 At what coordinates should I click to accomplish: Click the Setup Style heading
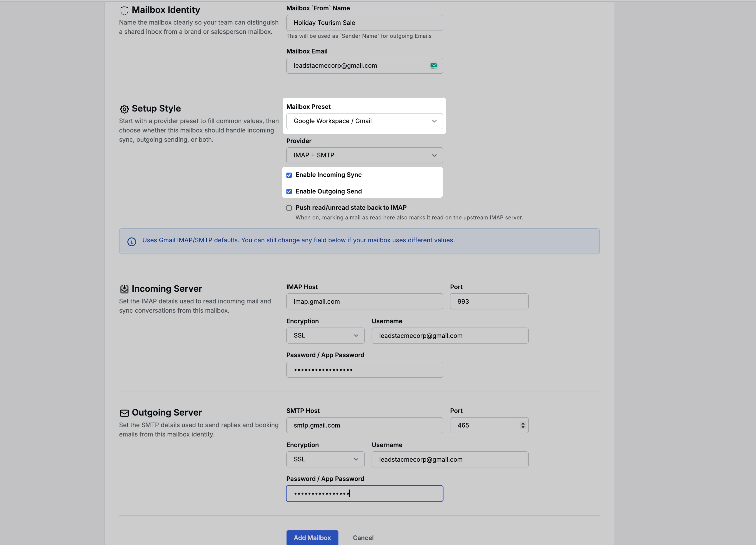(x=156, y=109)
